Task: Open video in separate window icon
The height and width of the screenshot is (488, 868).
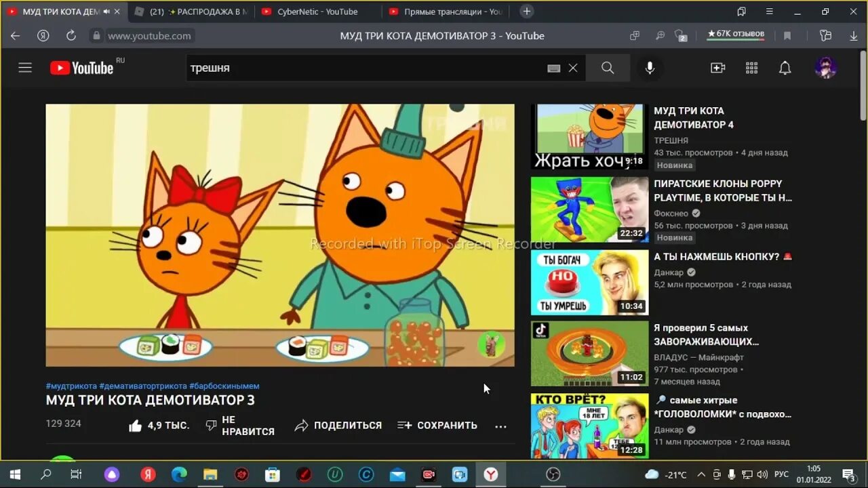Action: coord(635,36)
